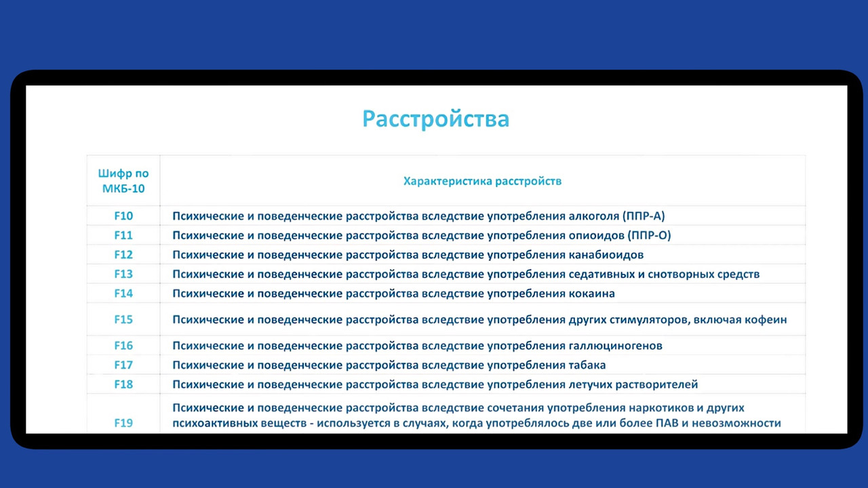Click the code cell F12
This screenshot has height=488, width=868.
[x=123, y=255]
